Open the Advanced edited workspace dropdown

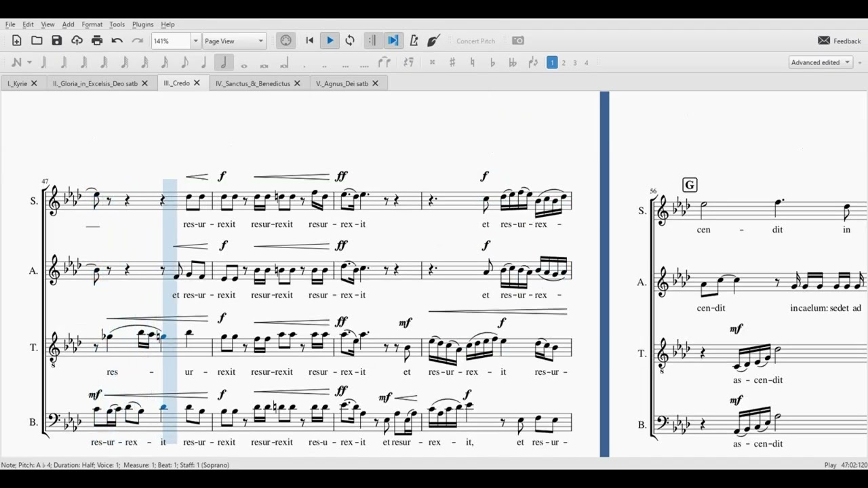[x=821, y=62]
